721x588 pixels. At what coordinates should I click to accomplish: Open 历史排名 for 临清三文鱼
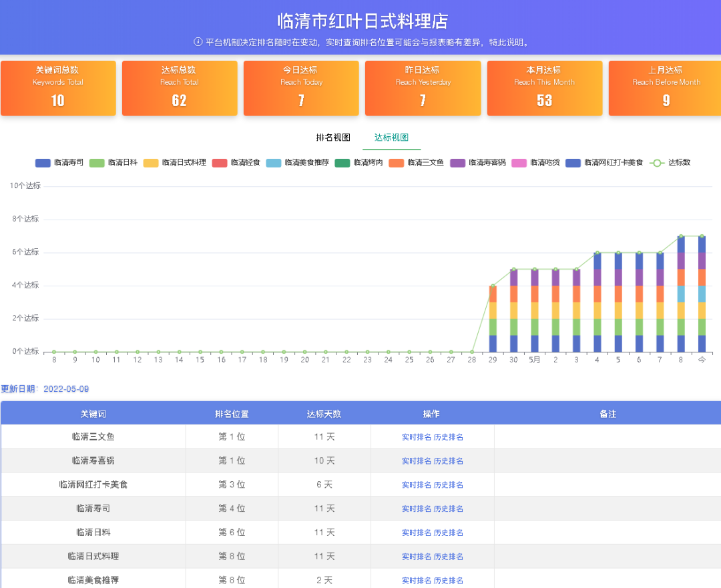tap(449, 437)
